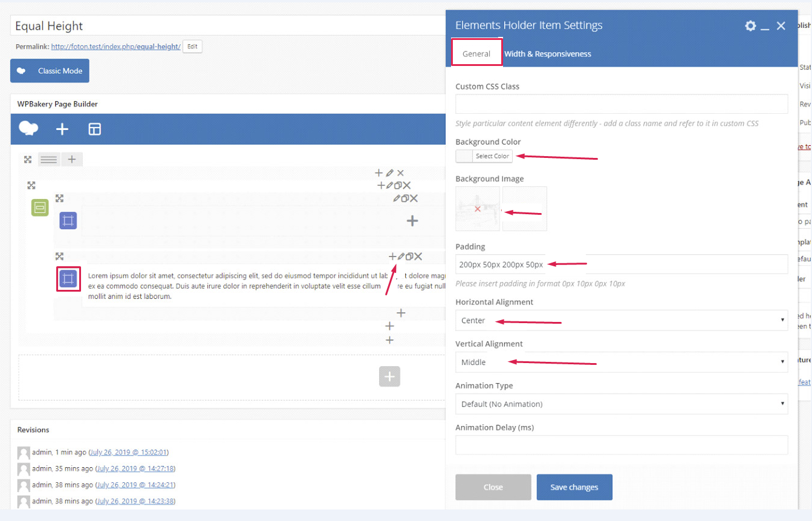Expand the Animation Type dropdown

coord(621,404)
